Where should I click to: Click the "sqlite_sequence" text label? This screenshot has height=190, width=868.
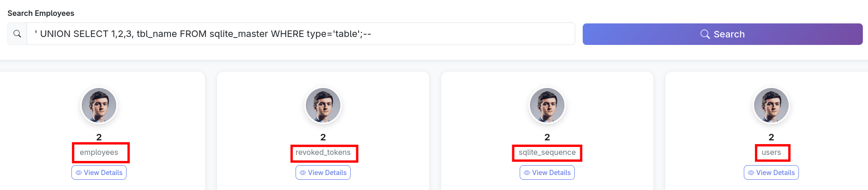[x=547, y=153]
